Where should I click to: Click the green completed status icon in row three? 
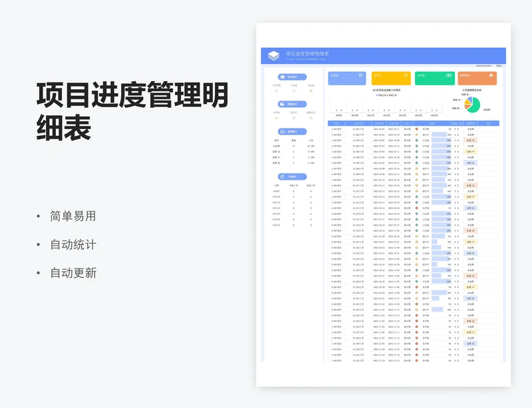pyautogui.click(x=416, y=140)
